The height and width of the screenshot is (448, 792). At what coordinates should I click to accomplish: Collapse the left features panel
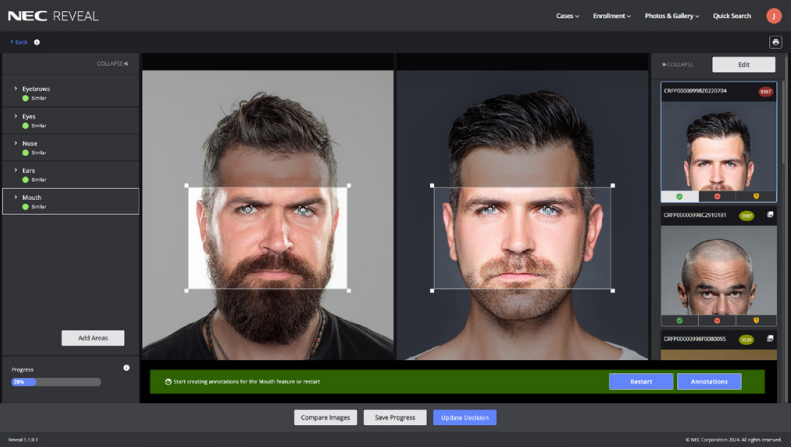click(112, 63)
